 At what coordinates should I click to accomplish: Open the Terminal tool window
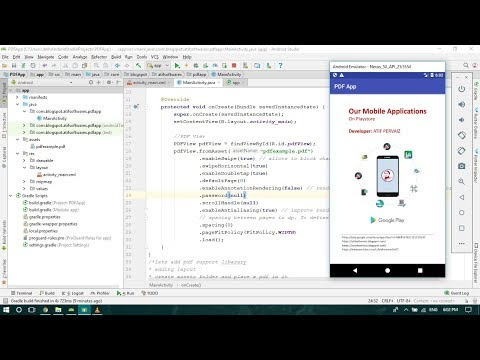pos(22,293)
